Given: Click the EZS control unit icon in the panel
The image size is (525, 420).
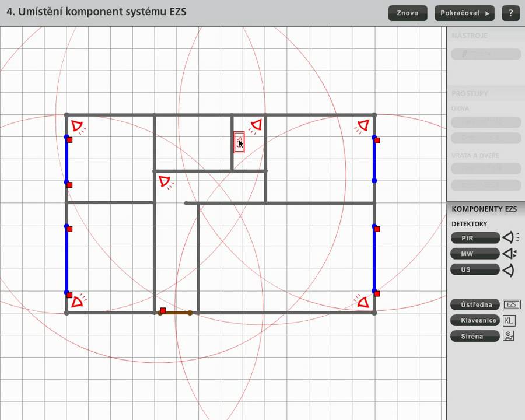Looking at the screenshot, I should click(512, 304).
